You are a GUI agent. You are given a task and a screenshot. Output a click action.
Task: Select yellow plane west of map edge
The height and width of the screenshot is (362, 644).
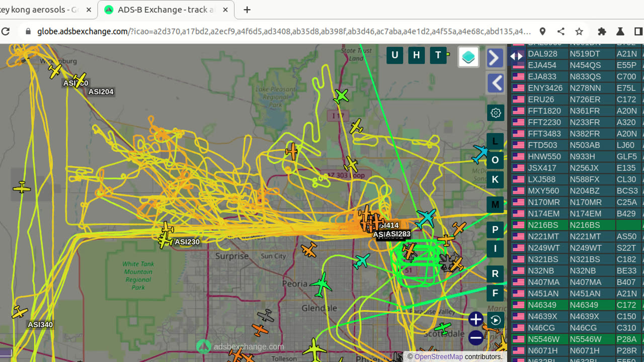tap(22, 188)
